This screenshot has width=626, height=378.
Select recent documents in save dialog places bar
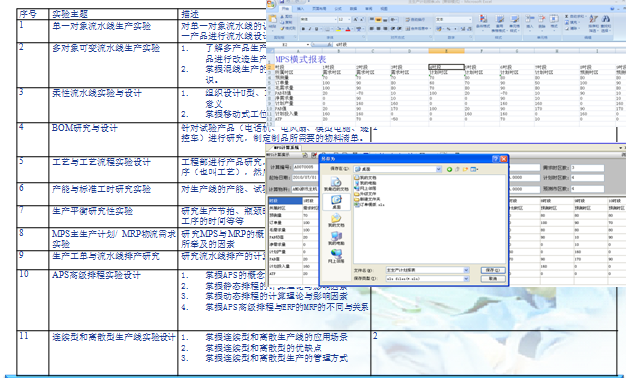point(336,184)
